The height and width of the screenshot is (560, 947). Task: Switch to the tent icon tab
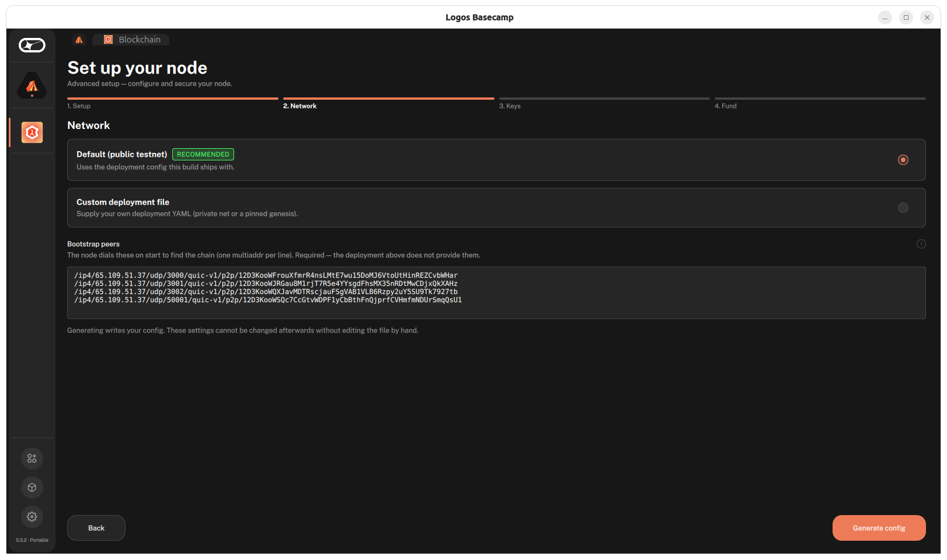pos(79,40)
